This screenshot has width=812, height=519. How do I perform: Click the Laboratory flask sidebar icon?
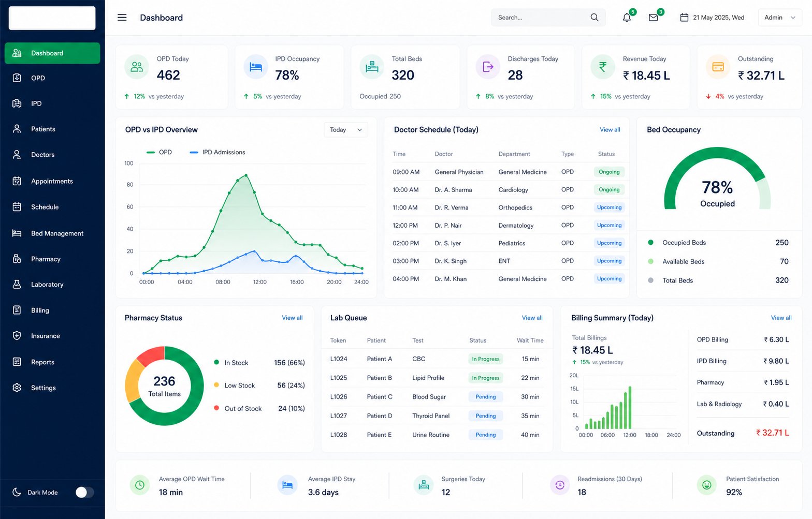click(x=17, y=284)
